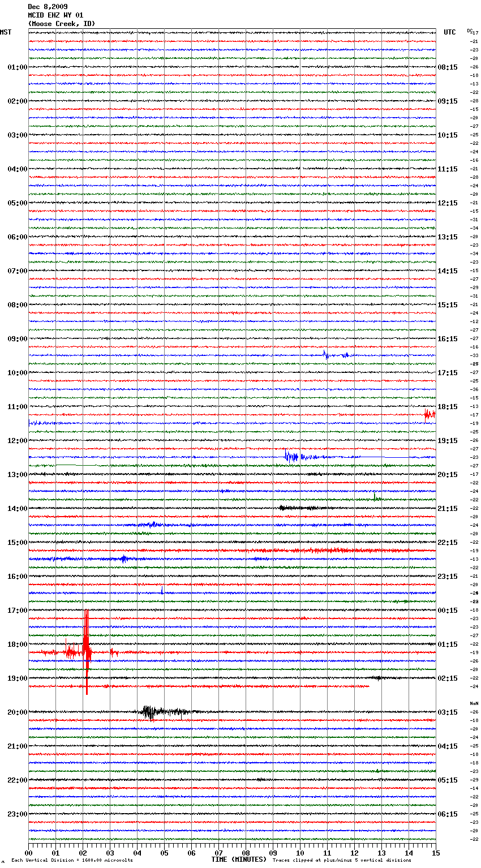Click the '04:00' MST hour label
This screenshot has height=868, width=481.
point(17,169)
